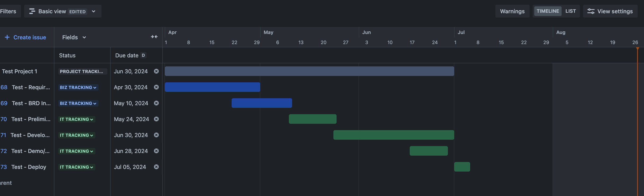
Task: Open BIZ TRACKING status for issue 69
Action: click(78, 103)
